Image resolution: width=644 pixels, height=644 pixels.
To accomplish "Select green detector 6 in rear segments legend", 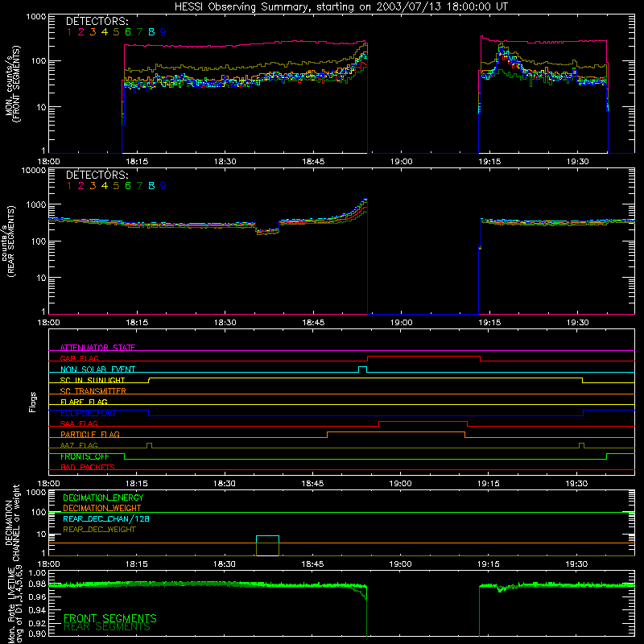I will [128, 186].
